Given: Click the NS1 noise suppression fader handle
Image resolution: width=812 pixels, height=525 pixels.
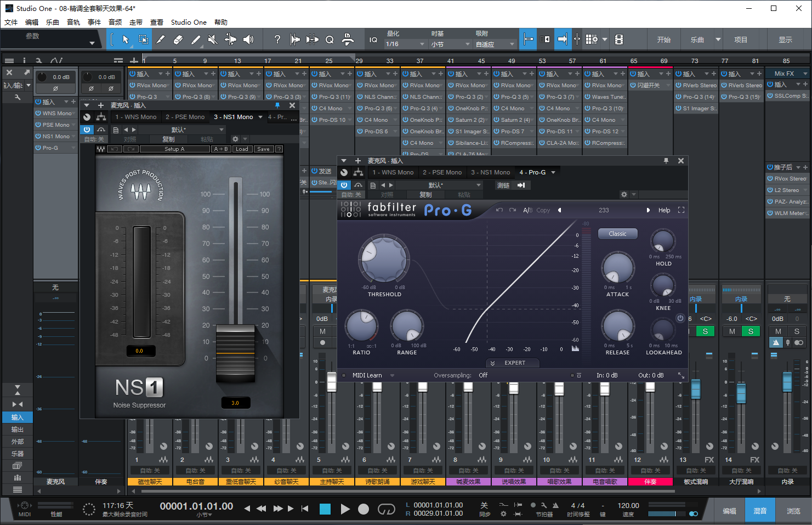Looking at the screenshot, I should pyautogui.click(x=235, y=354).
